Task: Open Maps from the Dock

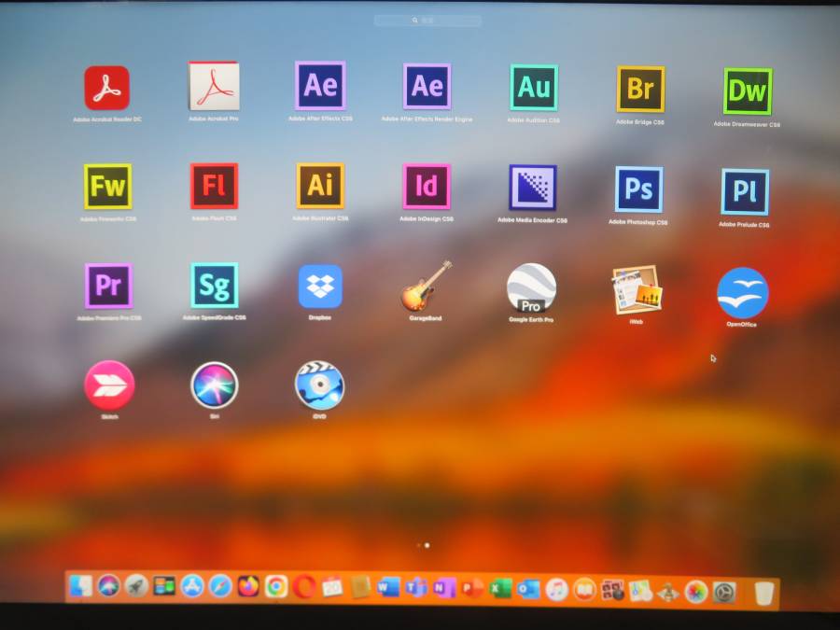Action: click(640, 592)
